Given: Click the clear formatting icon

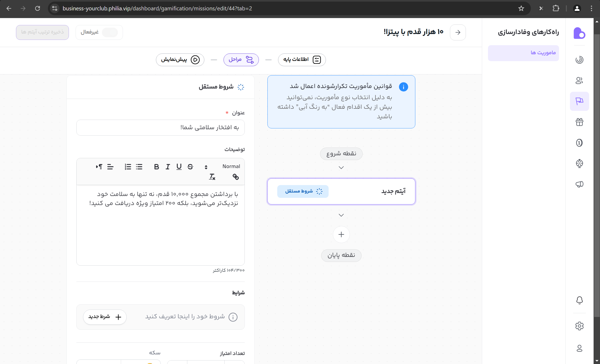Looking at the screenshot, I should point(212,177).
